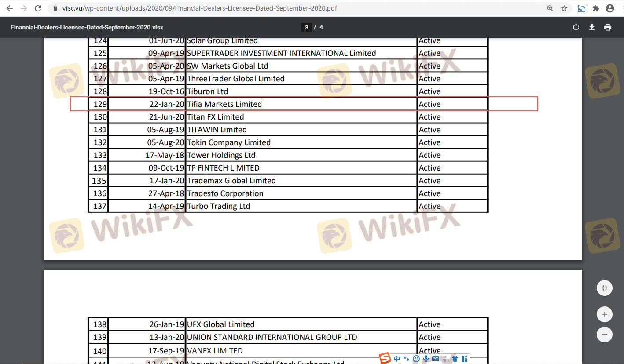This screenshot has width=624, height=364.
Task: Click the page number field showing 3
Action: (306, 27)
